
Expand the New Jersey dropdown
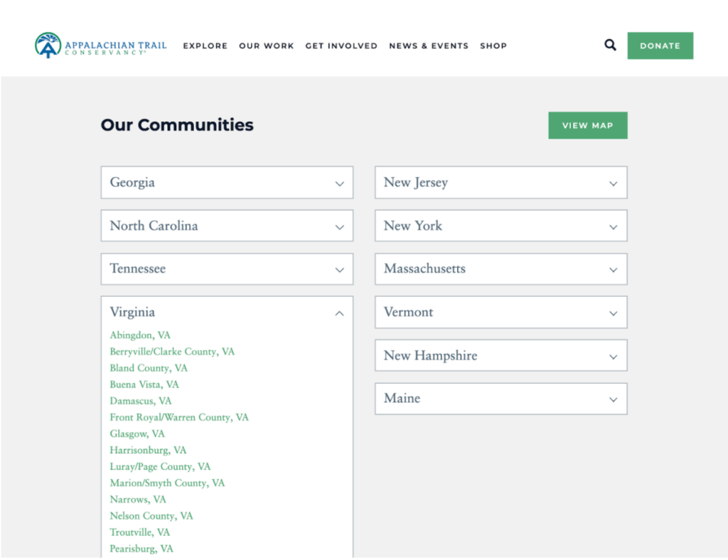pos(500,183)
